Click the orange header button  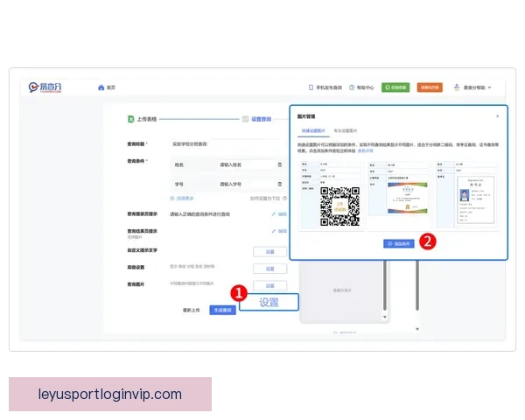point(430,87)
